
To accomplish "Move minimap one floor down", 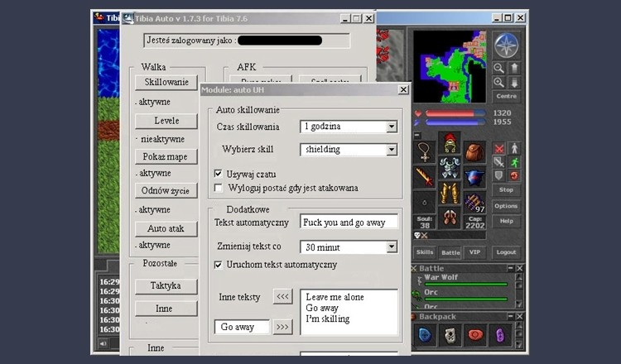I will coord(514,82).
